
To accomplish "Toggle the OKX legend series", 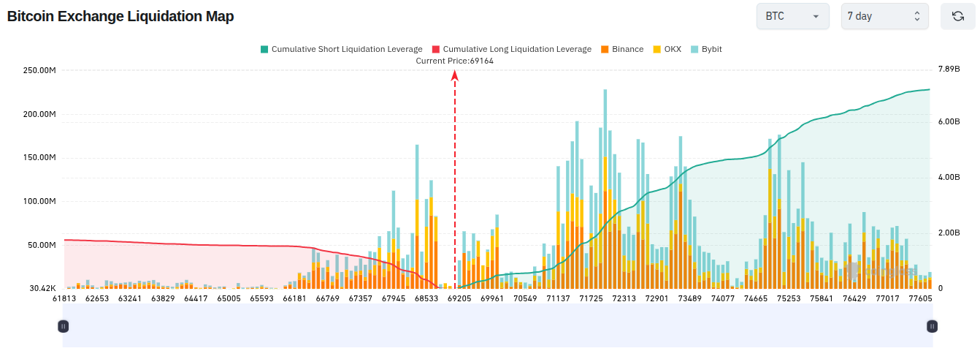I will click(x=667, y=49).
